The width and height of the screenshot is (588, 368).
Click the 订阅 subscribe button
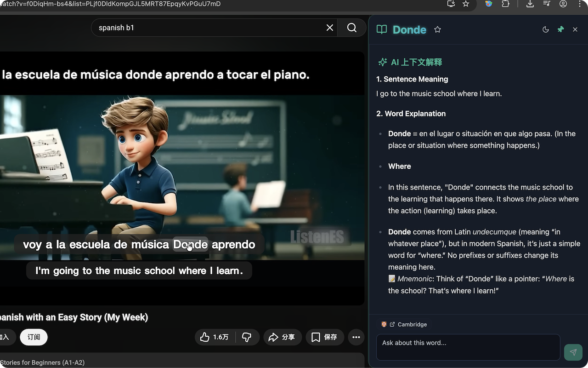tap(34, 337)
